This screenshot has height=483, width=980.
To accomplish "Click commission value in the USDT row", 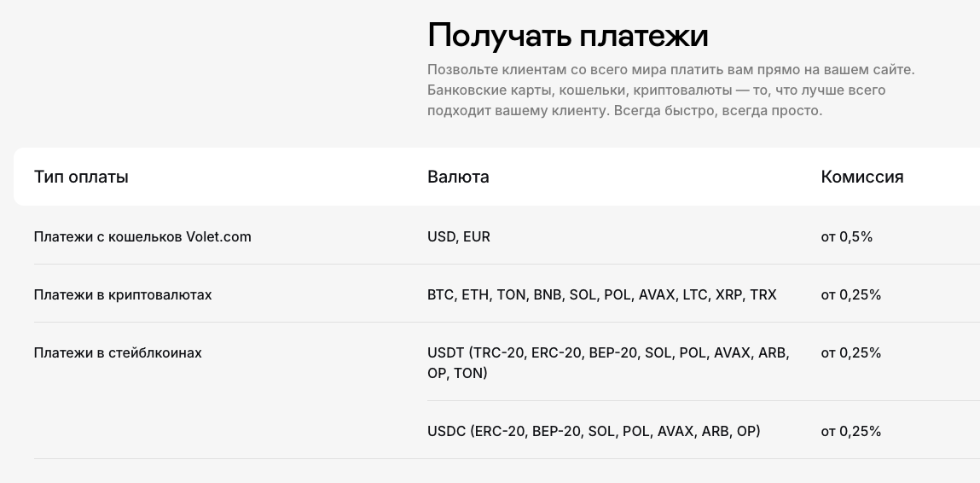I will point(850,353).
